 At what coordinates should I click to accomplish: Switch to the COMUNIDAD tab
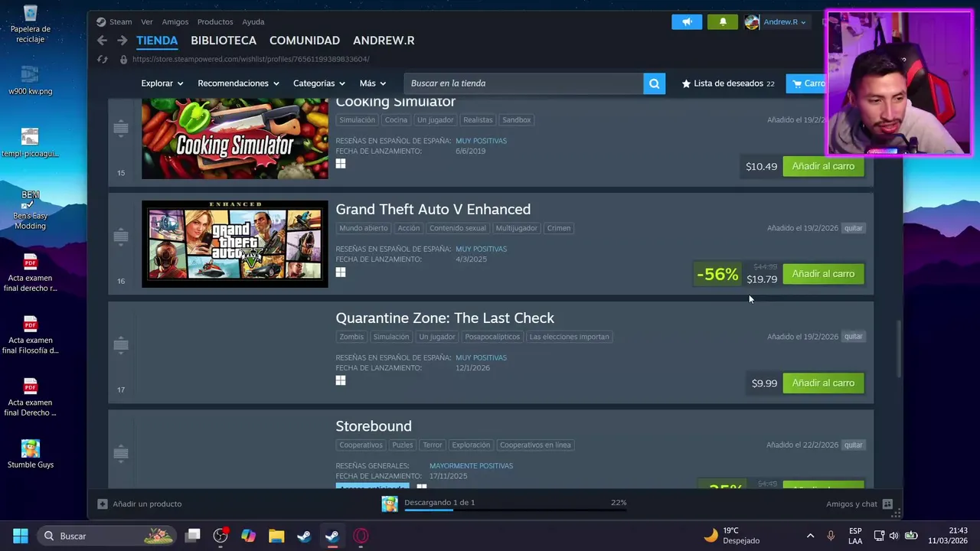pyautogui.click(x=305, y=41)
